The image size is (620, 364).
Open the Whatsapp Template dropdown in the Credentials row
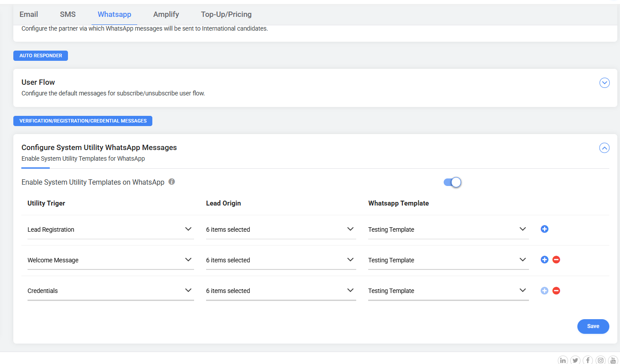(x=448, y=291)
